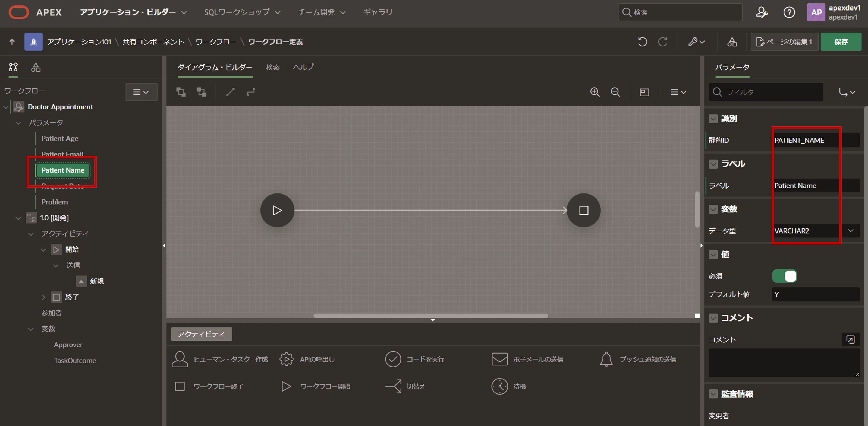Open the ギャラリ menu item
The image size is (868, 426).
[x=378, y=12]
